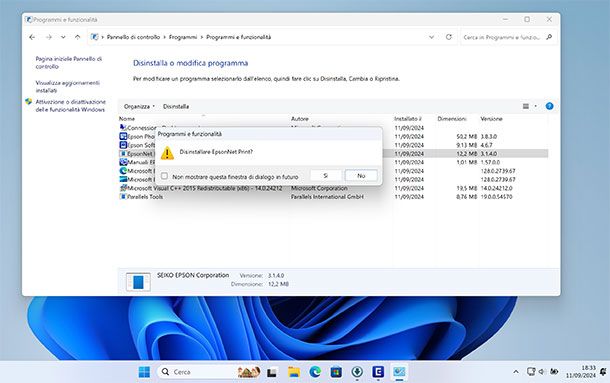Open the view options icon
The height and width of the screenshot is (383, 610).
click(x=526, y=106)
